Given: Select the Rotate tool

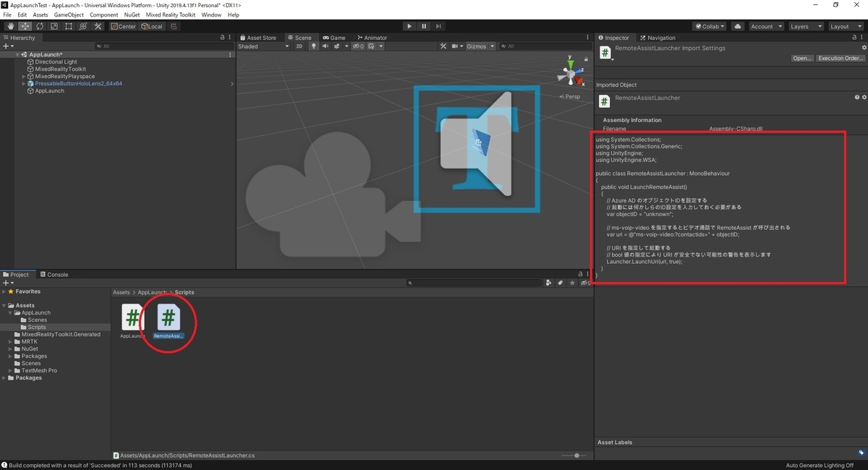Looking at the screenshot, I should click(39, 26).
